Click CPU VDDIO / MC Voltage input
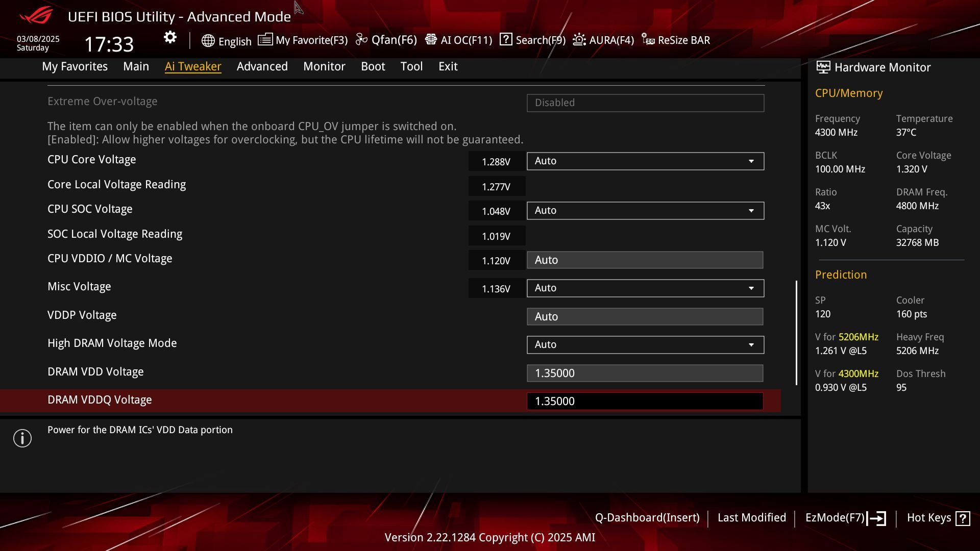980x551 pixels. (x=645, y=260)
